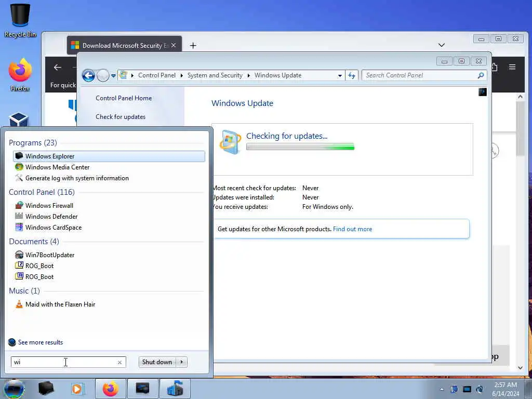Open second ROG_Boot document result
The image size is (532, 399).
click(x=109, y=276)
